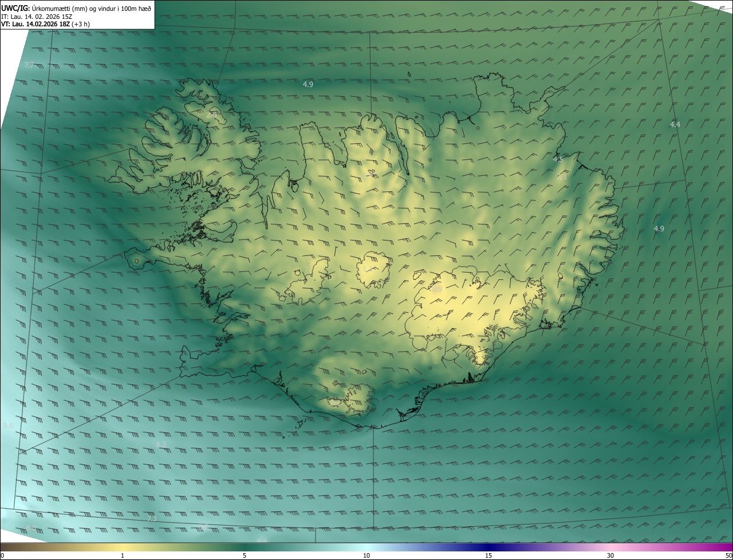Click the 4.4 value label on the map
The width and height of the screenshot is (733, 560).
click(x=675, y=124)
